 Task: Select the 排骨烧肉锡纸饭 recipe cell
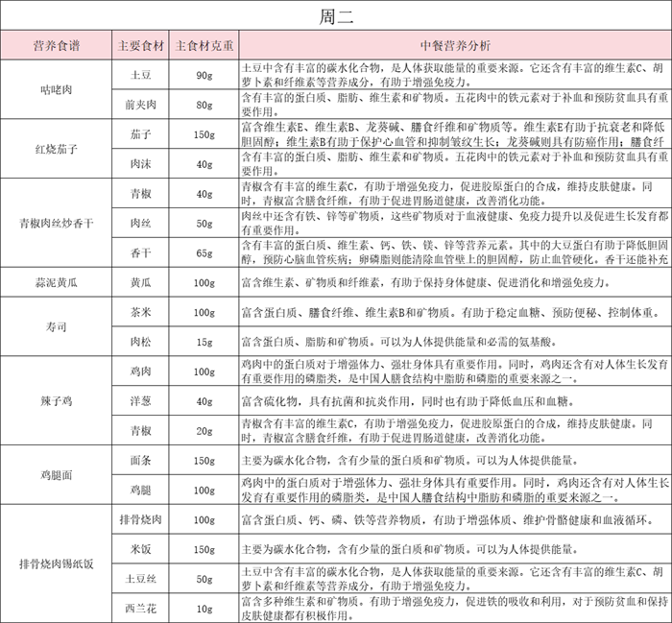(57, 563)
